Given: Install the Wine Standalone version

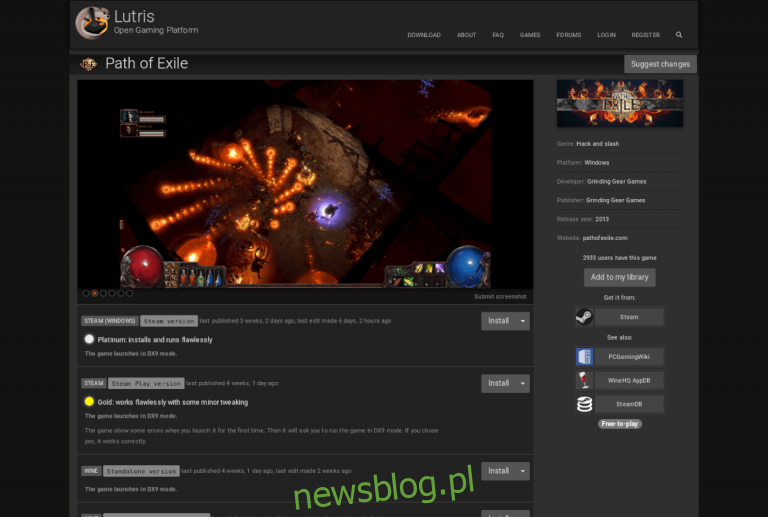Looking at the screenshot, I should (498, 471).
